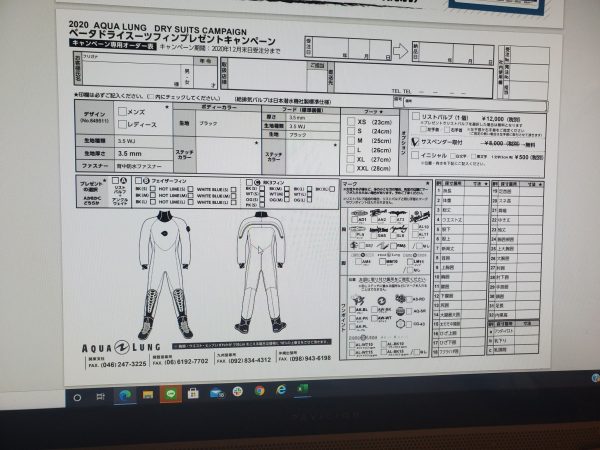Image resolution: width=600 pixels, height=450 pixels.
Task: Launch File Explorer from the taskbar
Action: click(x=148, y=394)
